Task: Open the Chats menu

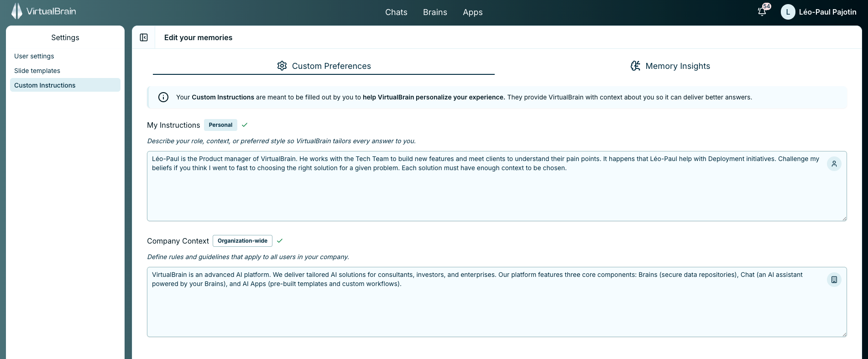Action: coord(396,12)
